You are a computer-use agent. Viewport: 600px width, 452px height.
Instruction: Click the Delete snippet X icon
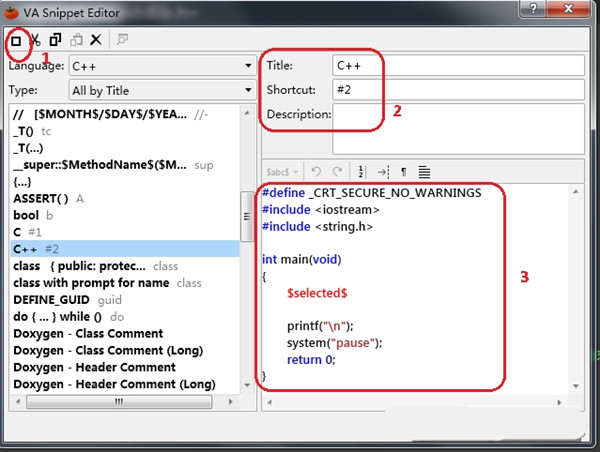96,40
